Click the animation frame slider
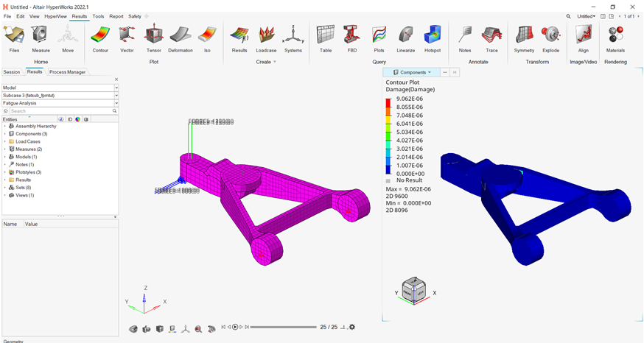This screenshot has width=644, height=343. coord(283,327)
